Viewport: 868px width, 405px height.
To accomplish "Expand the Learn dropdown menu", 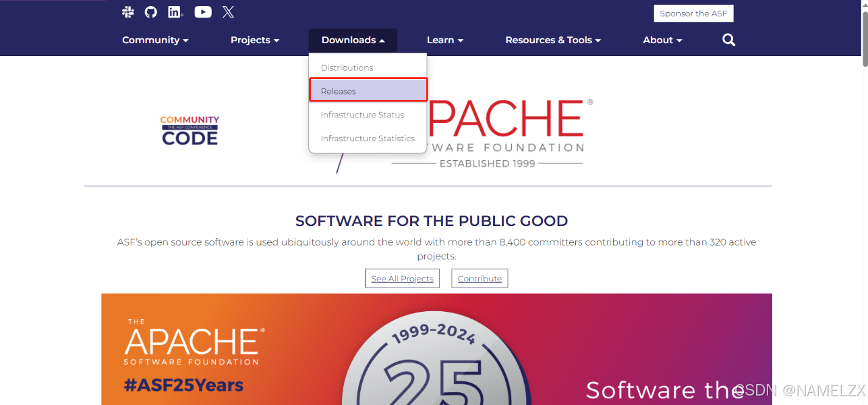I will point(445,40).
